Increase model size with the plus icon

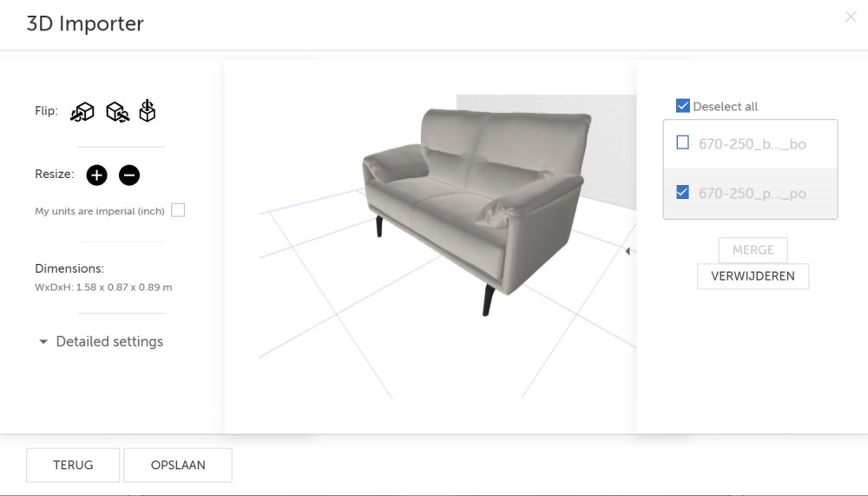pos(96,175)
